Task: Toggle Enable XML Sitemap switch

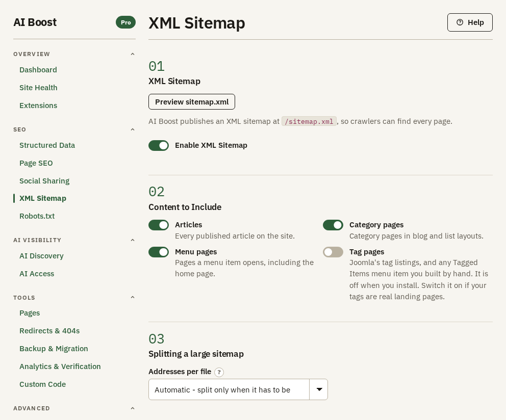Action: (159, 145)
